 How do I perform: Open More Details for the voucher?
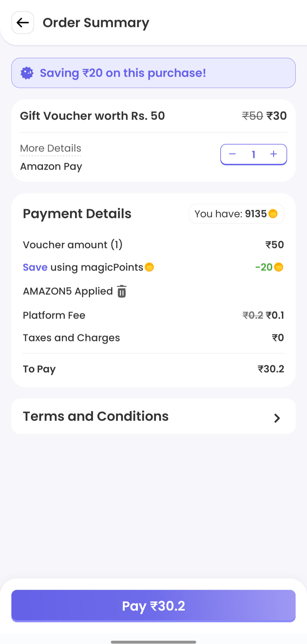51,148
